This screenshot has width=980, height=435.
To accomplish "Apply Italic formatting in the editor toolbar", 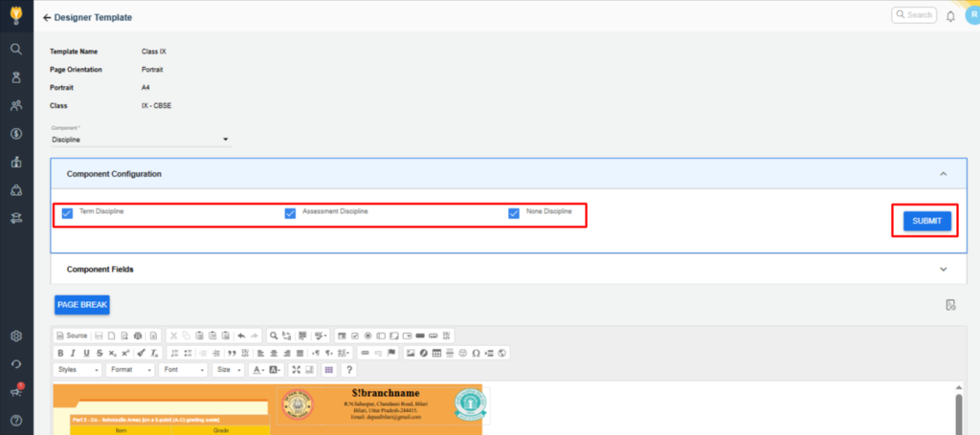I will (73, 353).
